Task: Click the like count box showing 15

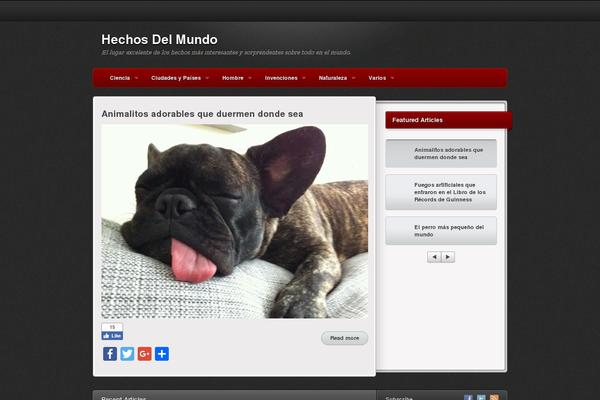Action: coord(112,327)
